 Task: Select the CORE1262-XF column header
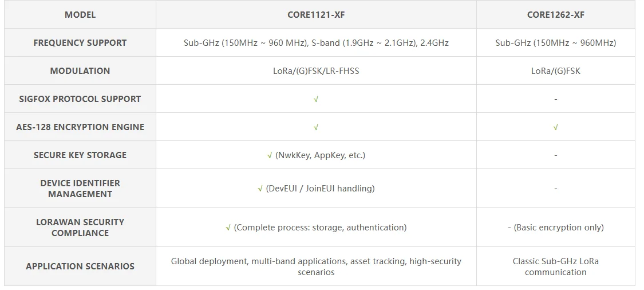coord(555,15)
